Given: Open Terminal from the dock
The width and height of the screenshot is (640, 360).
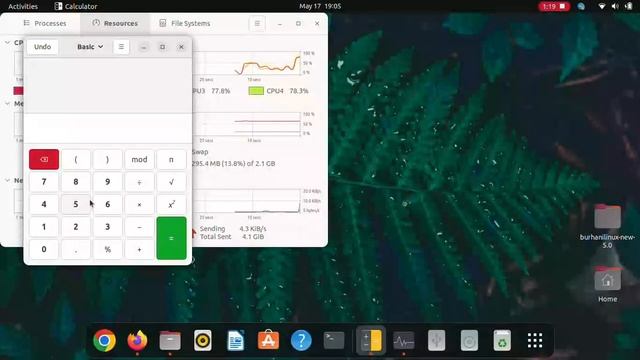Looking at the screenshot, I should pos(334,340).
